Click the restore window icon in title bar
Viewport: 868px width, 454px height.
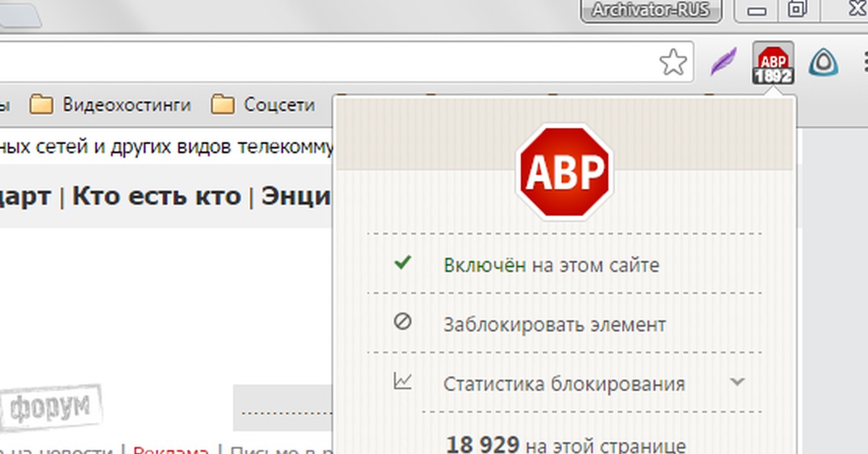(796, 10)
